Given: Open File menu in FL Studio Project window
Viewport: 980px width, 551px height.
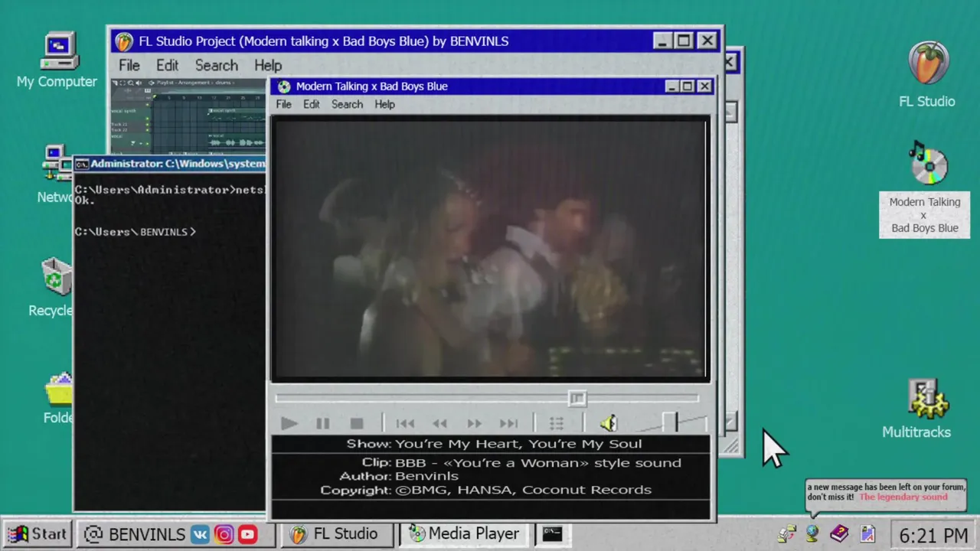Looking at the screenshot, I should [129, 65].
